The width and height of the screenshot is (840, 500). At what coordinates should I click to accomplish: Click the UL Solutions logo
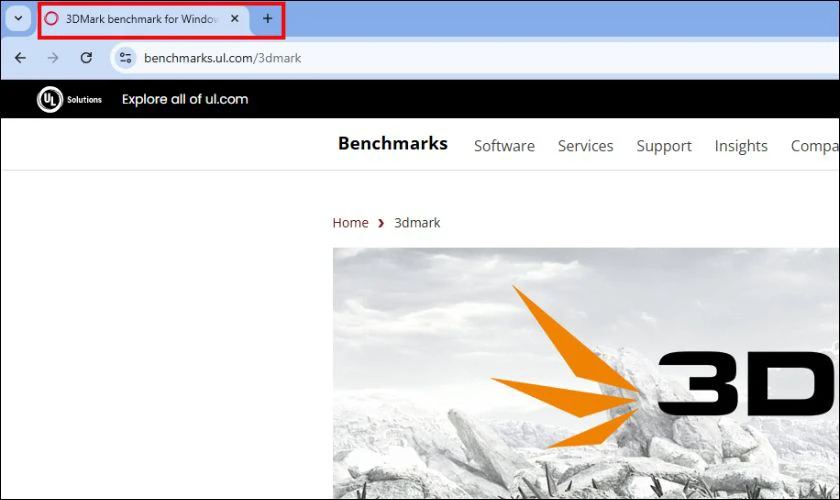[69, 99]
